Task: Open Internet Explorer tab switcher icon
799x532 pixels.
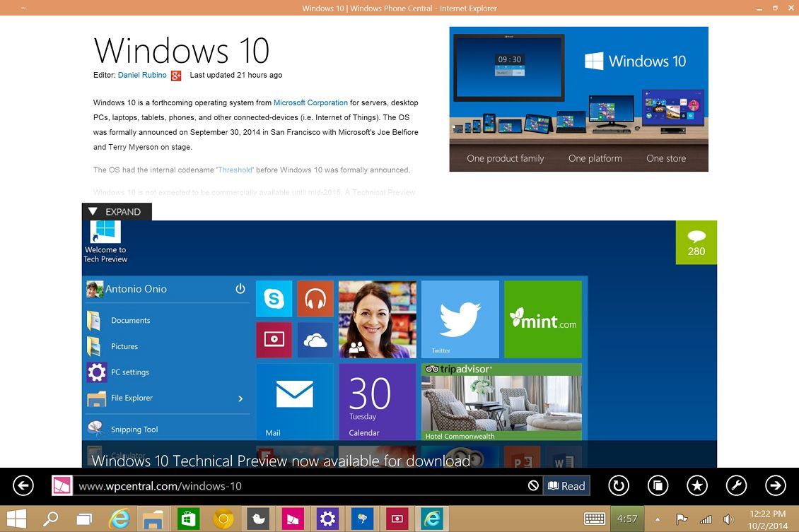Action: tap(658, 485)
